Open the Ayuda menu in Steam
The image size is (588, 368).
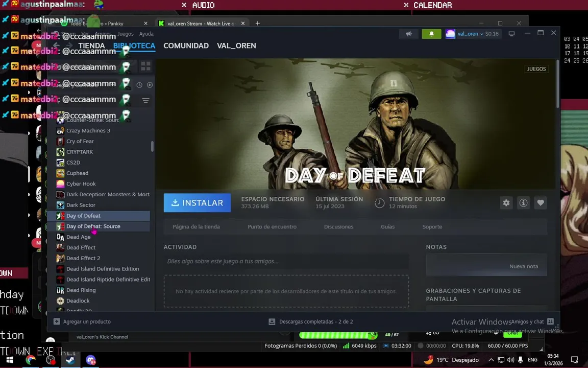pos(146,34)
